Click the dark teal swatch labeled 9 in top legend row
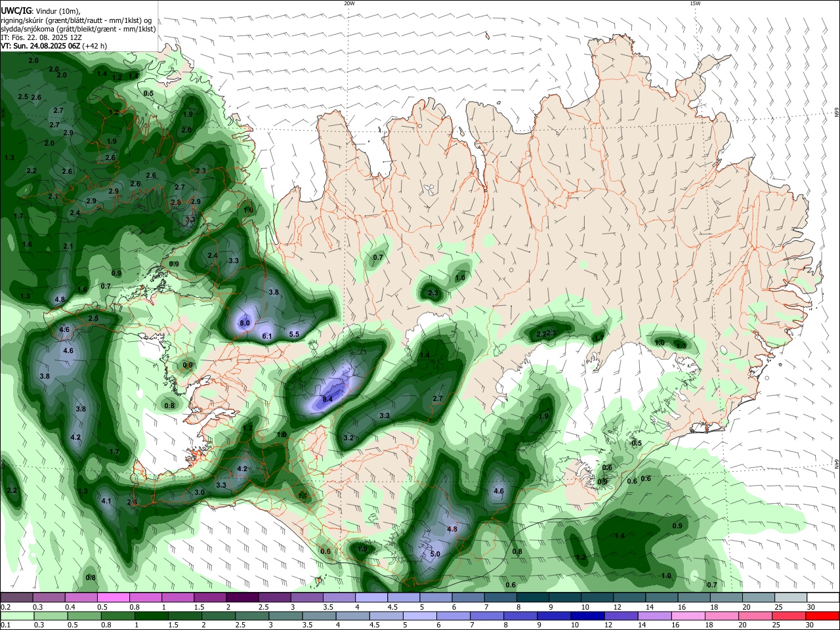This screenshot has width=840, height=630. 564,597
